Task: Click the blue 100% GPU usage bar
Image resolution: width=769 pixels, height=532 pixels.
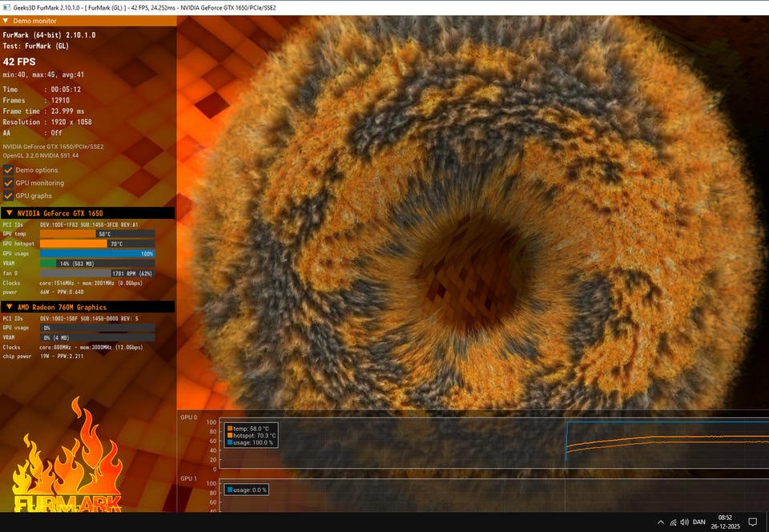Action: 97,253
